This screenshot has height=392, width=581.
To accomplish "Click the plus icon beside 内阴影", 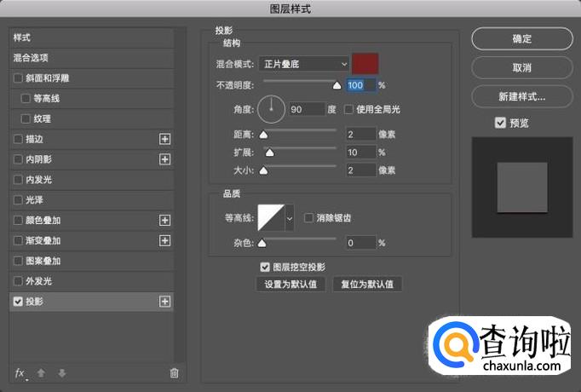I will pos(165,159).
